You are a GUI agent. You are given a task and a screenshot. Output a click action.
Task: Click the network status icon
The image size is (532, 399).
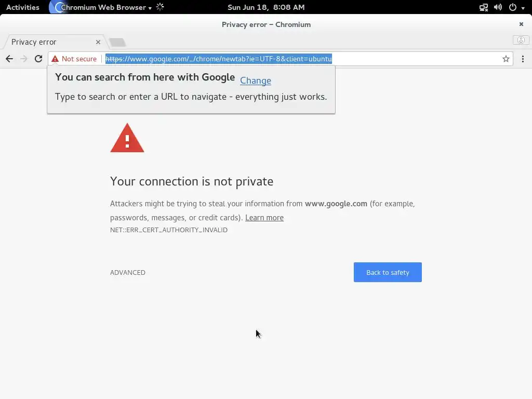point(484,7)
